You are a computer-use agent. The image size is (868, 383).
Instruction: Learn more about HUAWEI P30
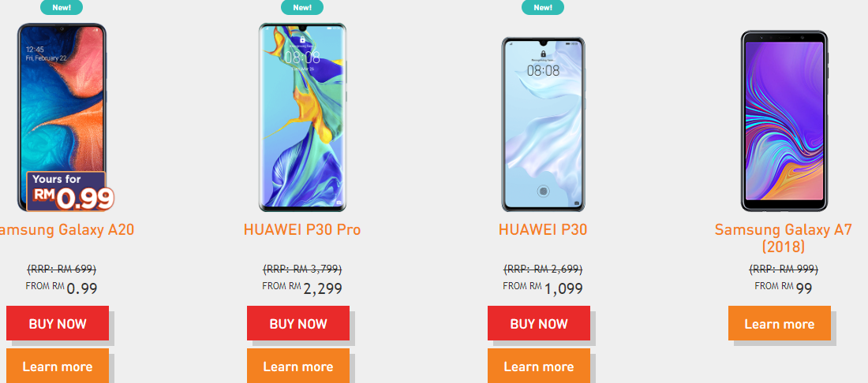(x=539, y=366)
